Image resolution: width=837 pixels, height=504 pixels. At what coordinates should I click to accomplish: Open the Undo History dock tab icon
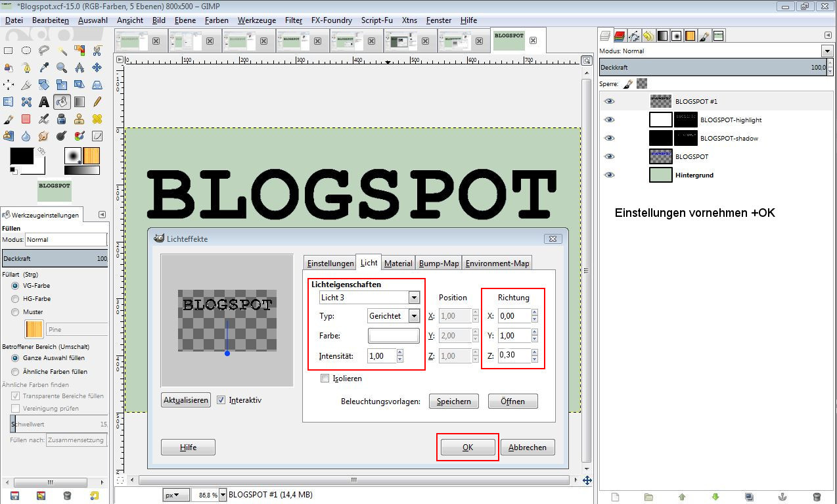(648, 35)
